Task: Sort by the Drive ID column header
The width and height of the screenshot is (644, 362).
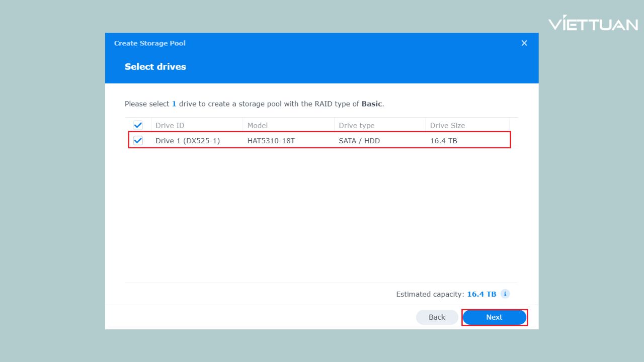Action: click(170, 126)
